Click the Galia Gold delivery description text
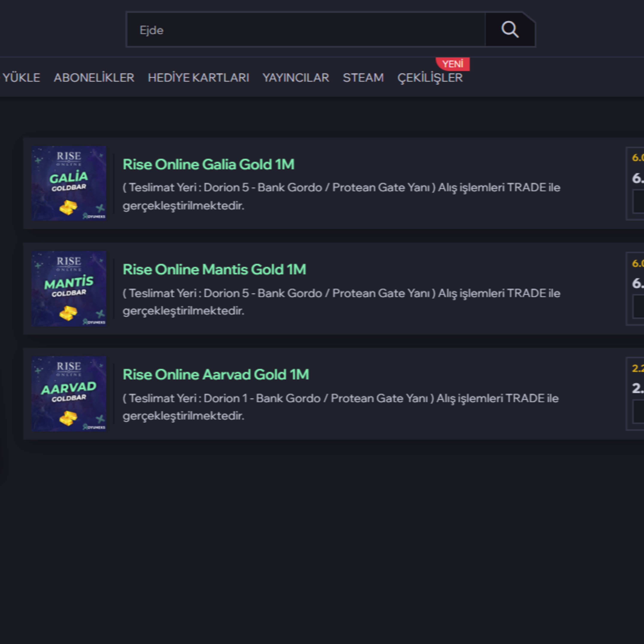 click(x=341, y=196)
